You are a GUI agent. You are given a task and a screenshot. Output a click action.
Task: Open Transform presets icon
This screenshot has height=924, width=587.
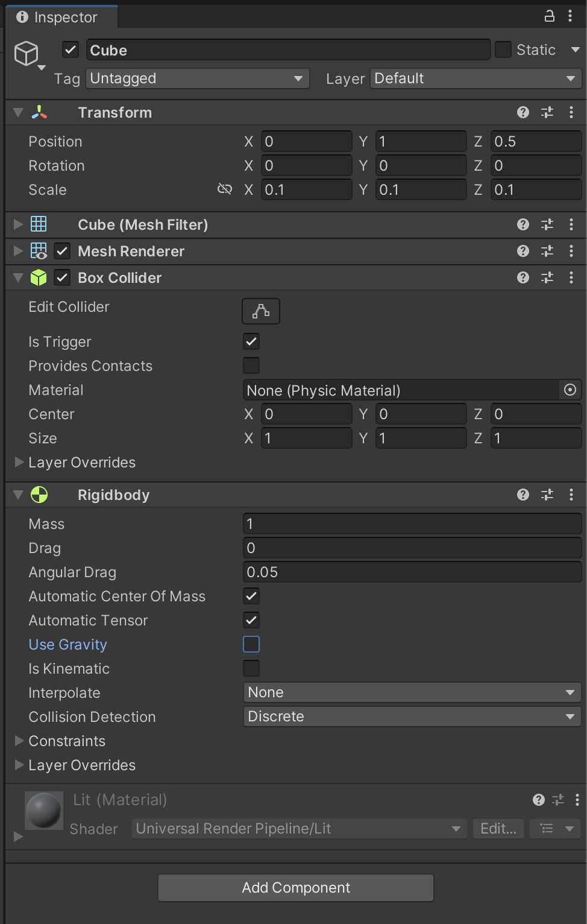tap(547, 112)
